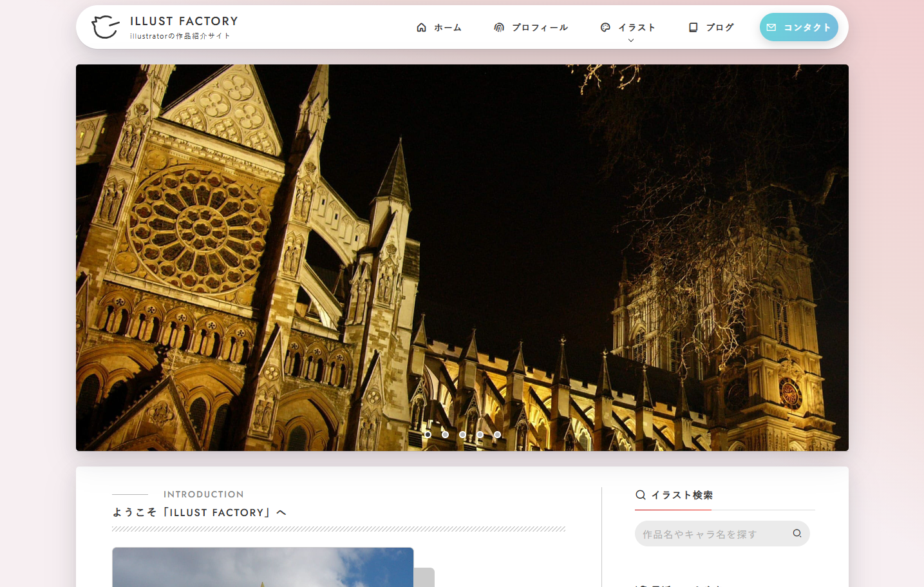Image resolution: width=924 pixels, height=587 pixels.
Task: Click the book icon beside ブログ
Action: (x=693, y=27)
